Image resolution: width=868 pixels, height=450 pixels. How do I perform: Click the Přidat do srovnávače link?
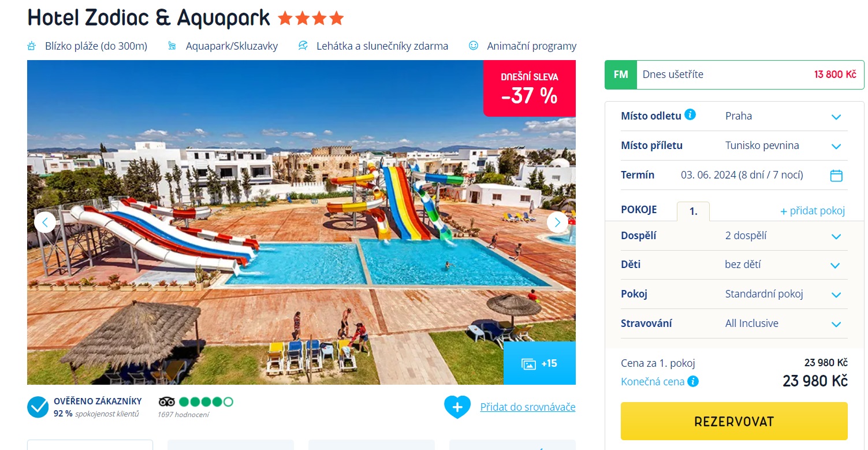(528, 407)
